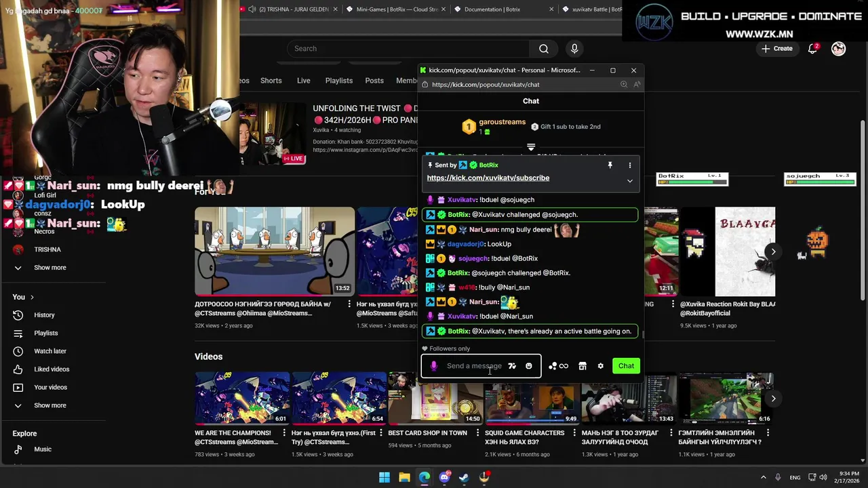Play WE ARE THE CHAMPIONS video thumbnail

(x=242, y=398)
